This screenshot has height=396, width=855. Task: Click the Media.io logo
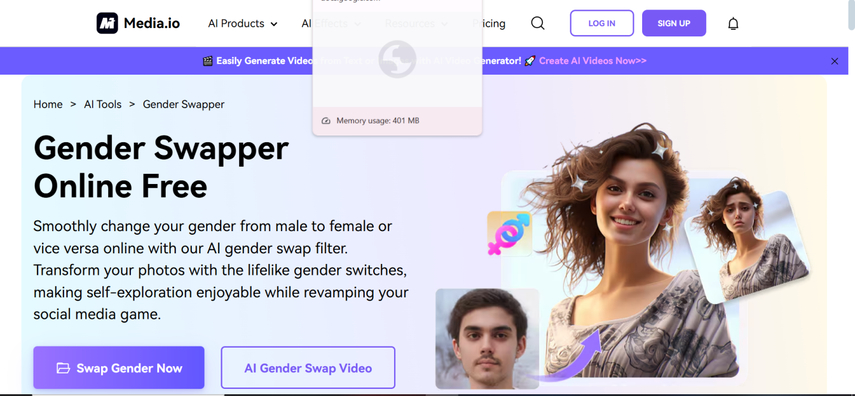(138, 23)
